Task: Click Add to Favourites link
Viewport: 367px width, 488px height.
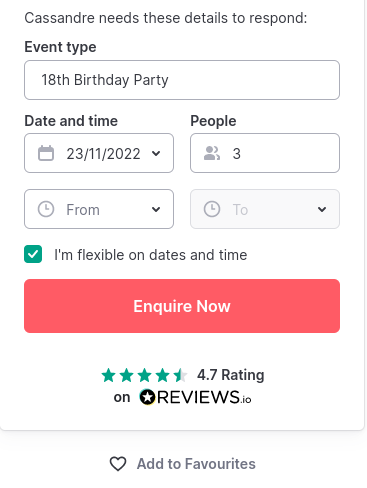Action: (196, 464)
